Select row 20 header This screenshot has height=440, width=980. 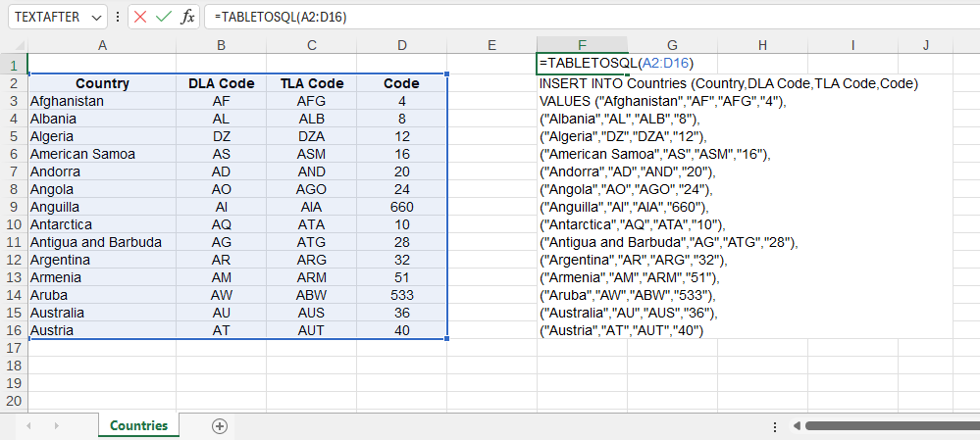14,401
